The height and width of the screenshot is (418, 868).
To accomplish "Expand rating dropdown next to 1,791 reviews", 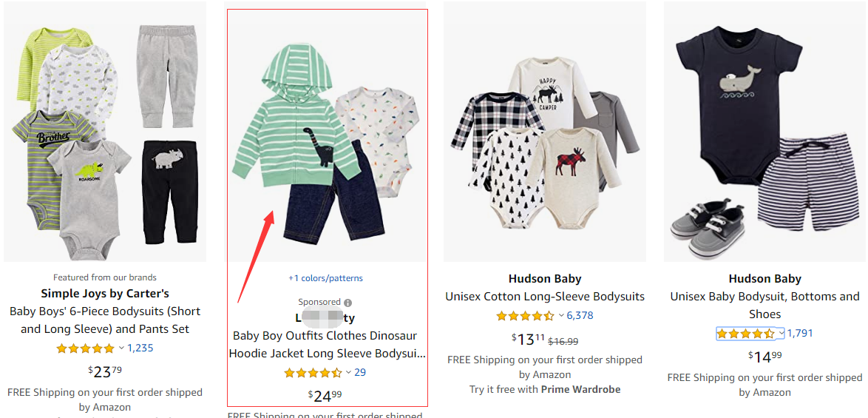I will (x=781, y=334).
